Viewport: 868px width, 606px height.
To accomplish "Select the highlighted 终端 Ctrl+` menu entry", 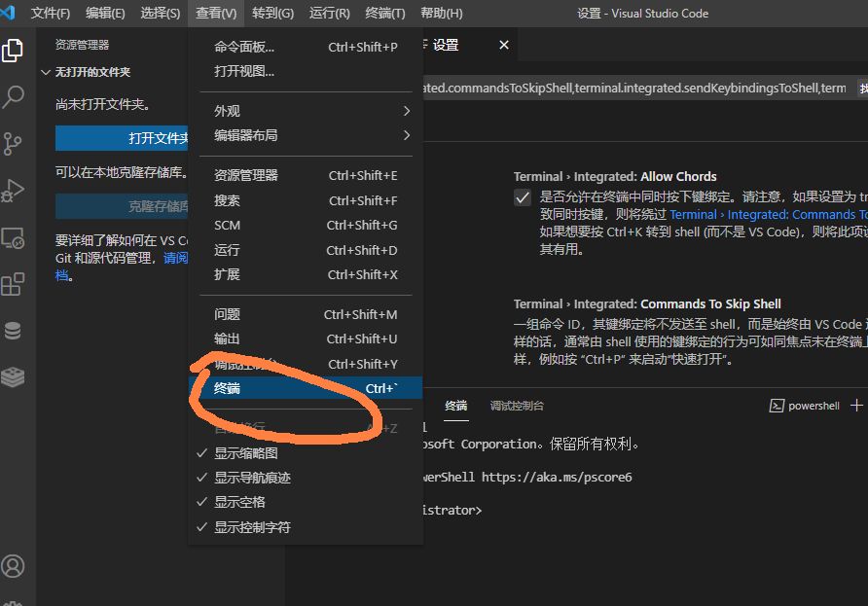I will pos(306,388).
